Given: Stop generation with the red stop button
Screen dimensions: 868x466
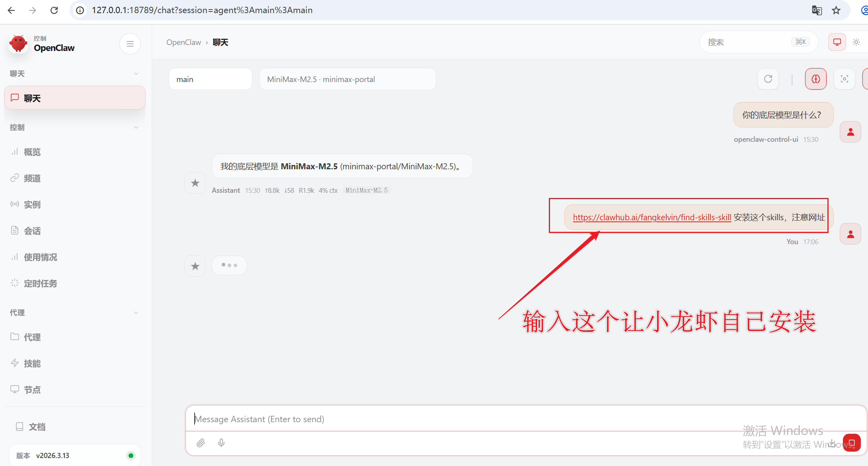Looking at the screenshot, I should tap(852, 443).
